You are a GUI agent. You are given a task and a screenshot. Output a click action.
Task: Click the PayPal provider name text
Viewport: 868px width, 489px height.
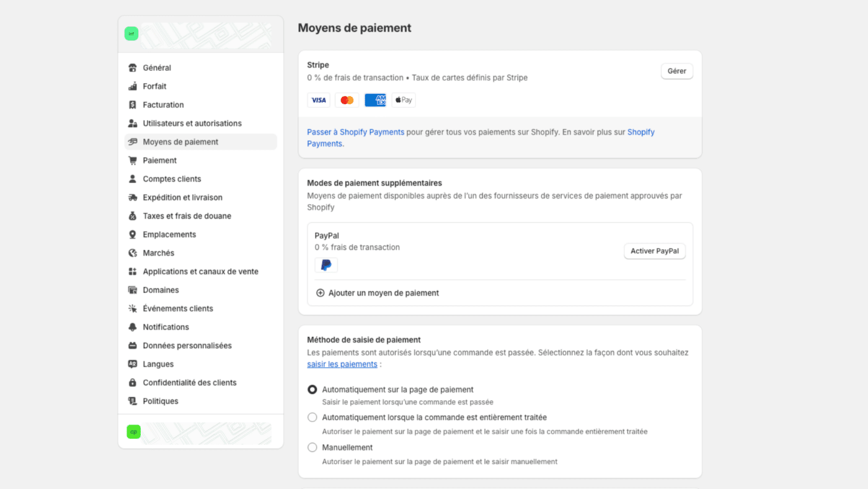(x=327, y=236)
